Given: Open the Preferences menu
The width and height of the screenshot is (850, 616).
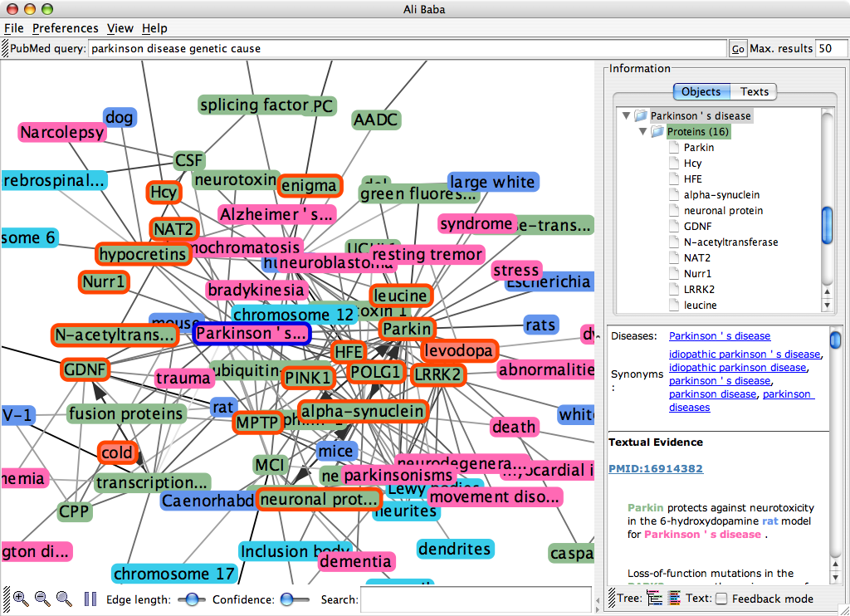Looking at the screenshot, I should point(66,28).
